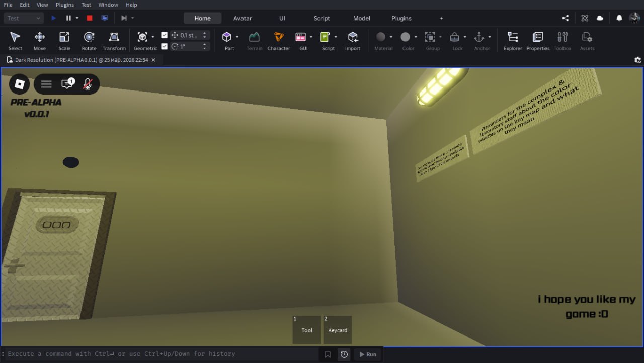Open the Edit menu
Image resolution: width=644 pixels, height=363 pixels.
(x=25, y=5)
